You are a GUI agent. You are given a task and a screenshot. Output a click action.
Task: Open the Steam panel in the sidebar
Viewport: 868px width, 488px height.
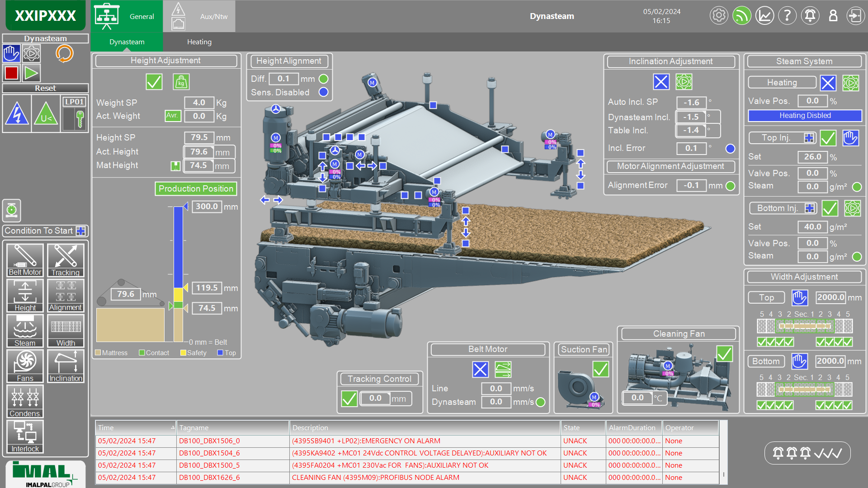pyautogui.click(x=25, y=330)
